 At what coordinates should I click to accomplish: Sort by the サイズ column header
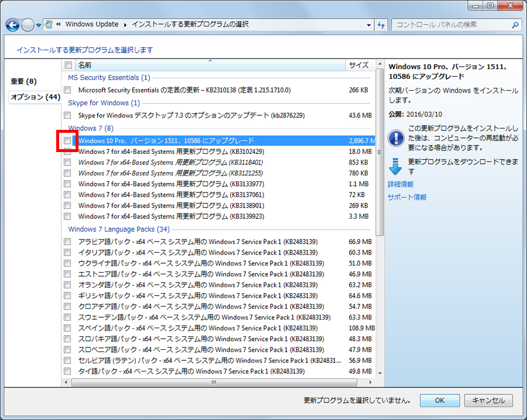(360, 65)
